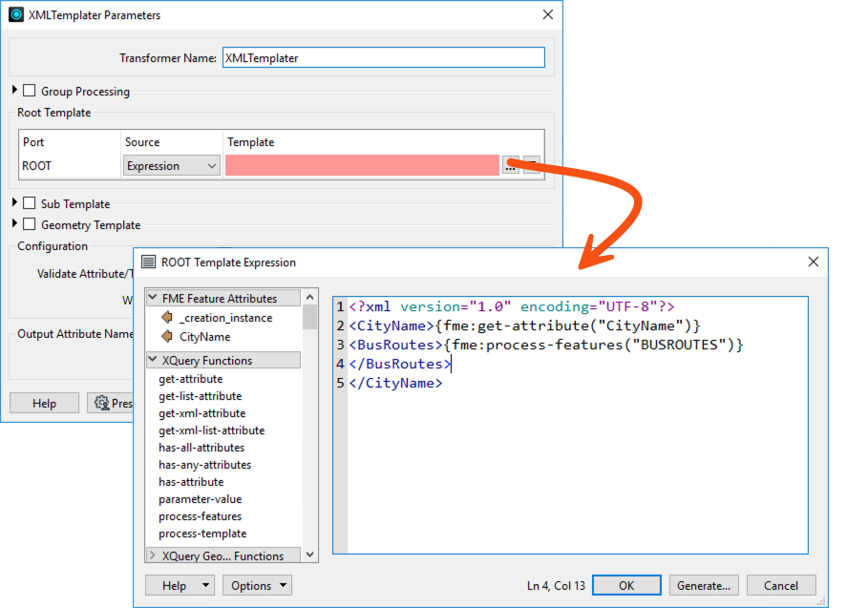
Task: Collapse the XQuery Functions group
Action: (x=153, y=360)
